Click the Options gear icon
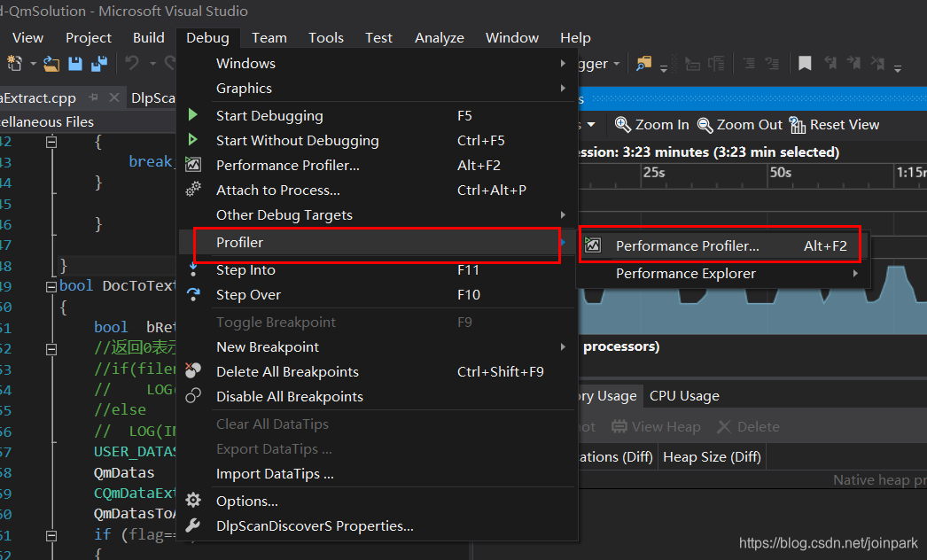This screenshot has height=560, width=927. [193, 501]
